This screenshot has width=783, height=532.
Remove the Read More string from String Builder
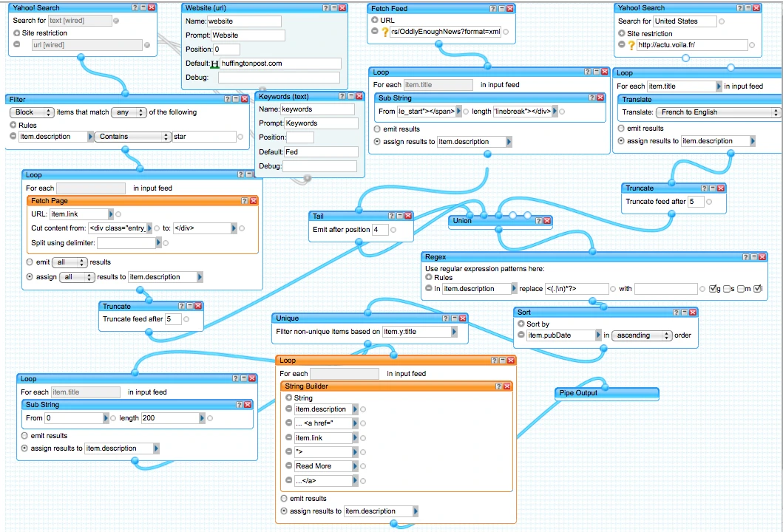(288, 466)
